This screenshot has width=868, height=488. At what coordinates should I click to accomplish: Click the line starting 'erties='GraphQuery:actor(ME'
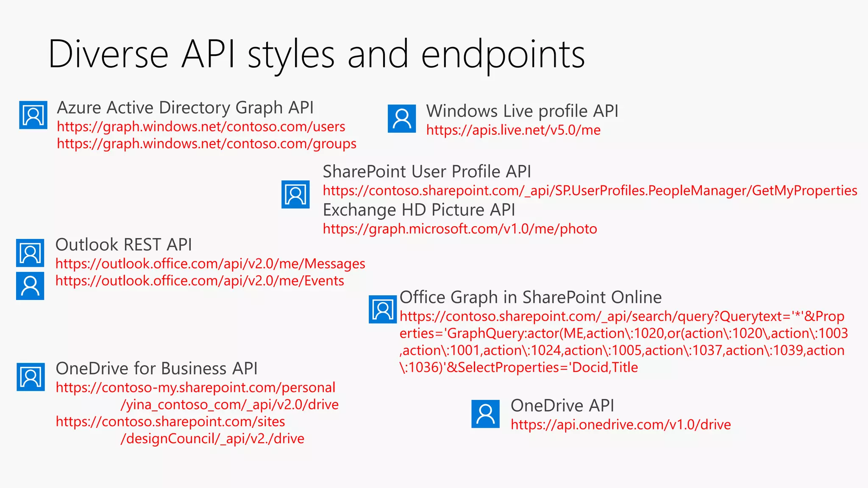point(624,333)
